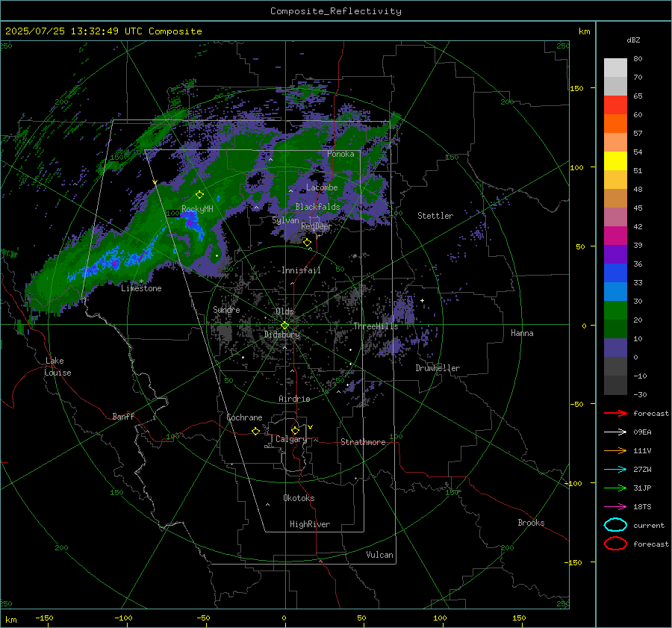Pick the bright yellow 54 dBZ swatch
The width and height of the screenshot is (672, 628).
pos(615,161)
